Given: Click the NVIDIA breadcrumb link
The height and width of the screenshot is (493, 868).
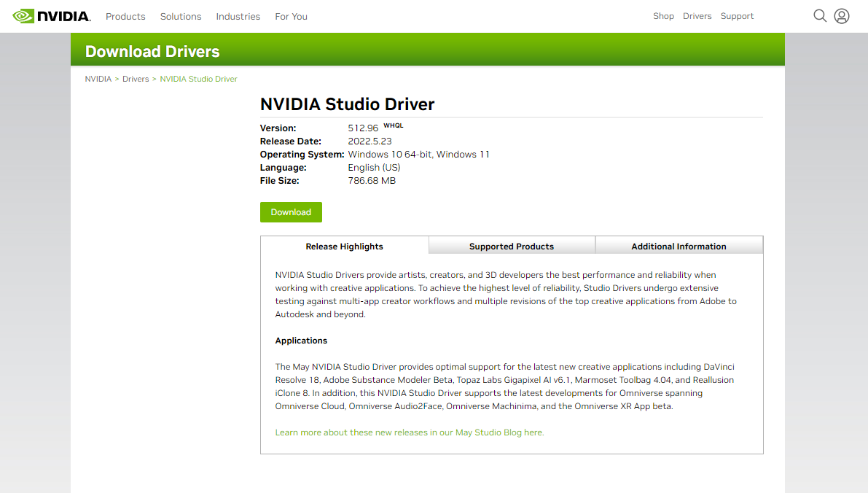Looking at the screenshot, I should coord(98,79).
